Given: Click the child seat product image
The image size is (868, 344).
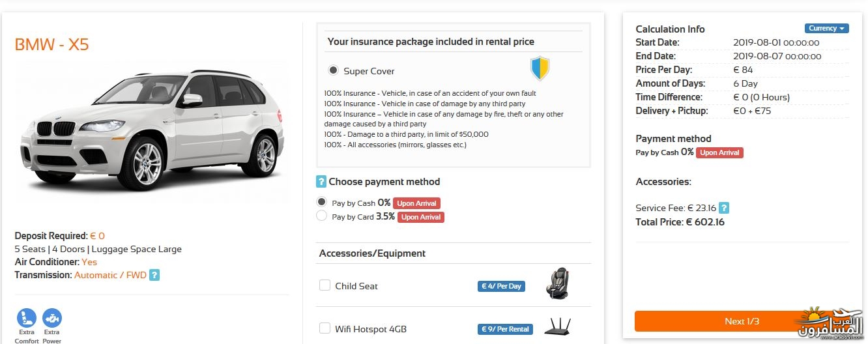Looking at the screenshot, I should pyautogui.click(x=557, y=285).
